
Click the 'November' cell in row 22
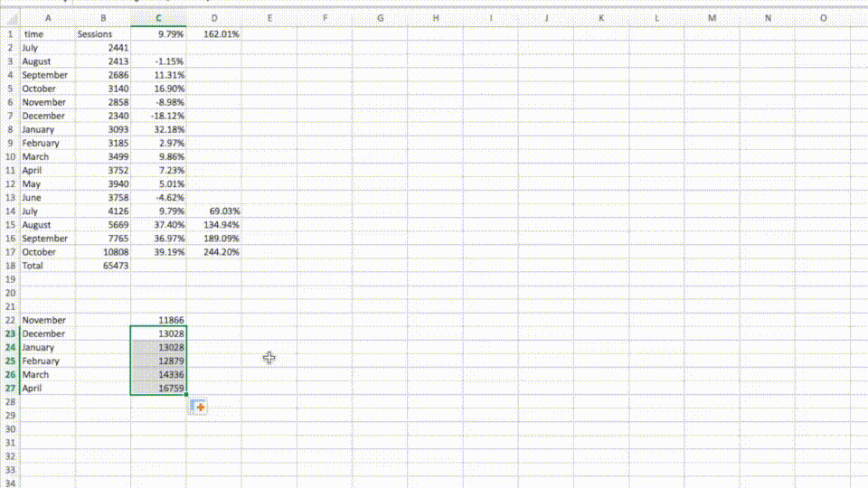(x=48, y=320)
